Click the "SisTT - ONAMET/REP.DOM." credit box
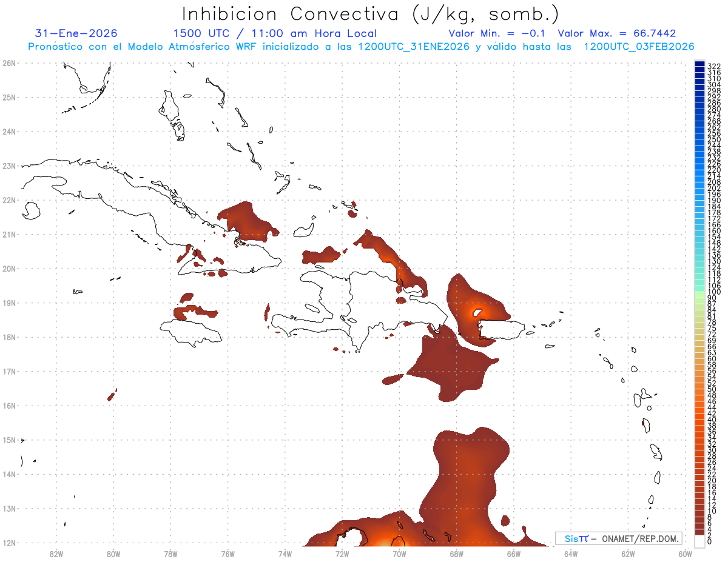 [x=619, y=538]
